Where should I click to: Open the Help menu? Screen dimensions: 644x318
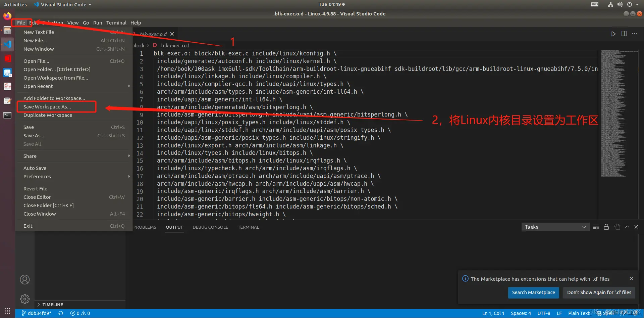coord(136,23)
